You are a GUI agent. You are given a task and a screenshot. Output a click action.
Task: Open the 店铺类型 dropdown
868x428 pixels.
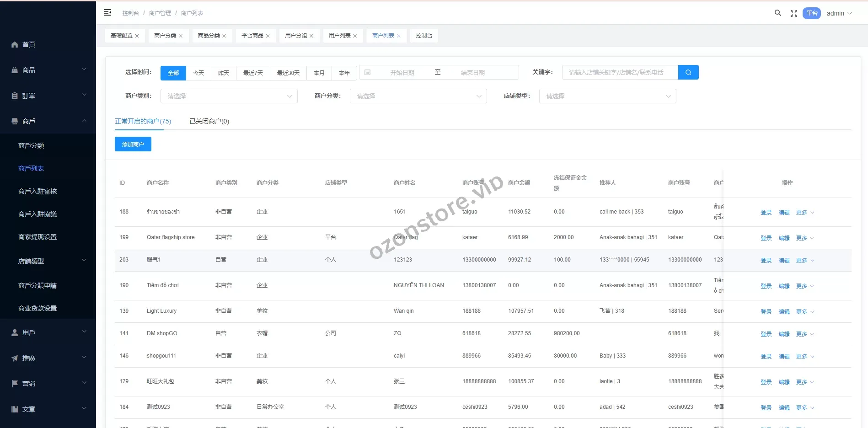(x=607, y=96)
